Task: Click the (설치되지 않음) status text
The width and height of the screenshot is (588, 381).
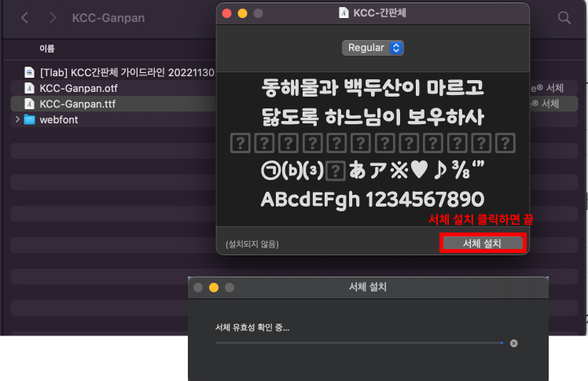Action: pyautogui.click(x=252, y=244)
